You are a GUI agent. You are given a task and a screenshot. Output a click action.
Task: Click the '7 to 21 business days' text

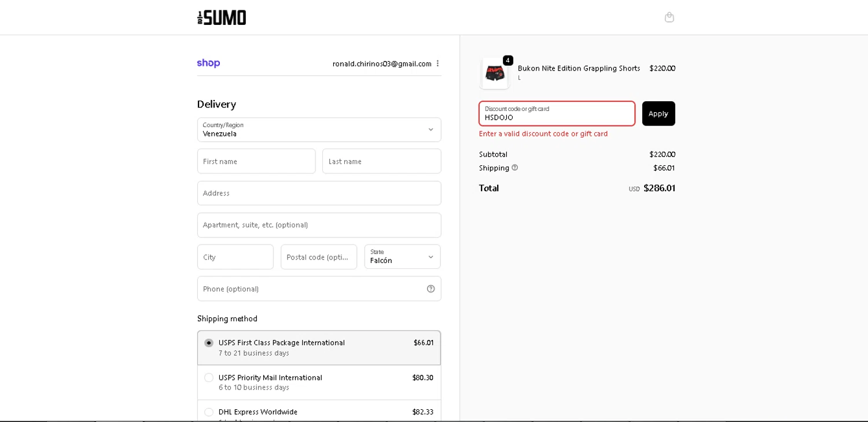(x=254, y=353)
